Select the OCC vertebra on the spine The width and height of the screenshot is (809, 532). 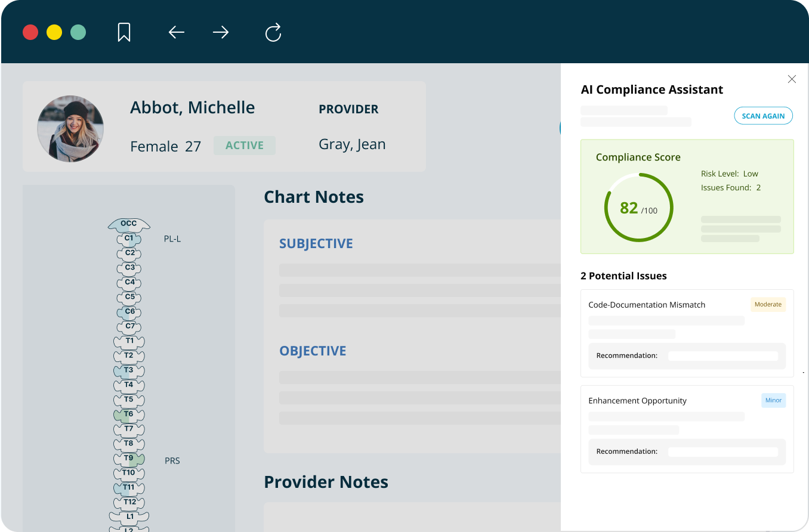129,224
